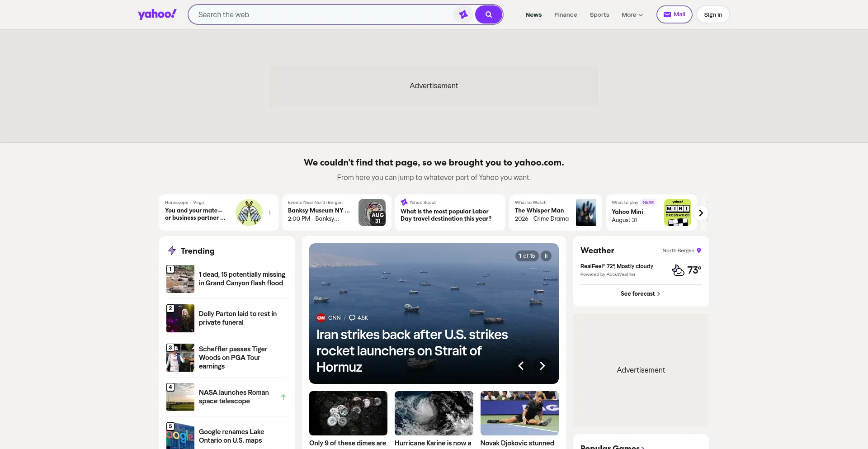Click the Sign in button
This screenshot has height=449, width=868.
(713, 14)
